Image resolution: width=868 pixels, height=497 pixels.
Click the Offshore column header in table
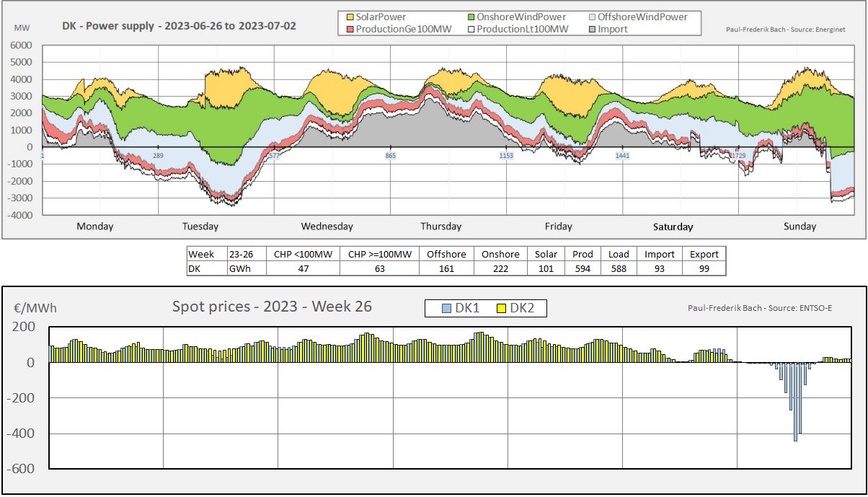[446, 254]
